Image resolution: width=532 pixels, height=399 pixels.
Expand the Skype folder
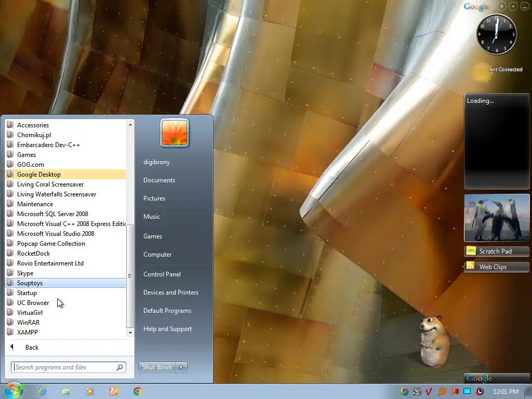pos(65,273)
